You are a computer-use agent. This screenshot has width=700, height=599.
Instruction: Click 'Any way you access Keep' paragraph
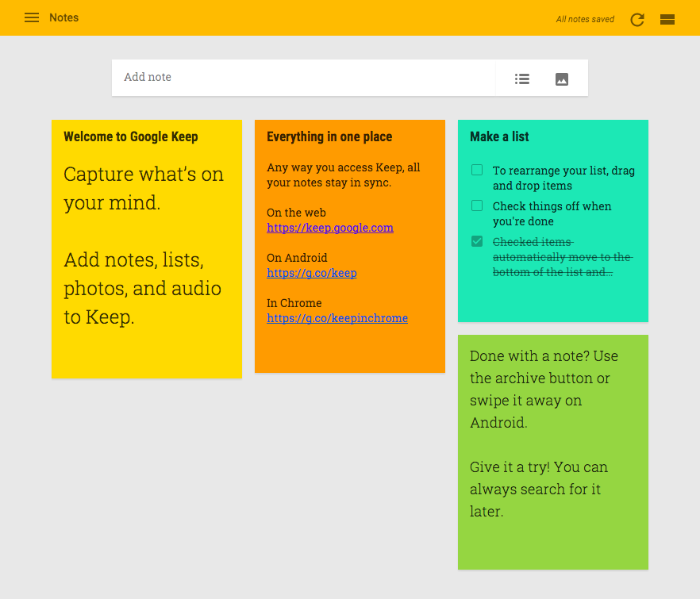tap(344, 175)
